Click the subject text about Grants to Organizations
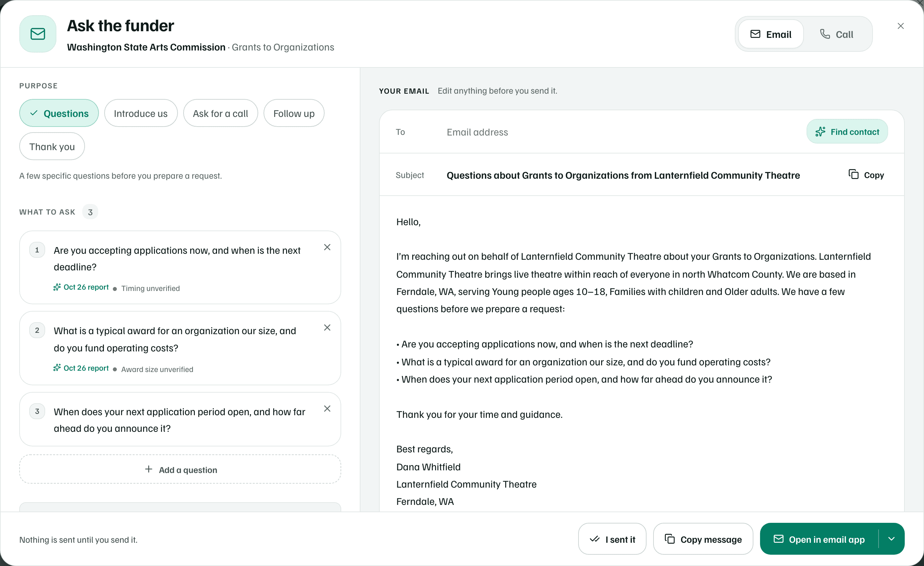 click(623, 175)
